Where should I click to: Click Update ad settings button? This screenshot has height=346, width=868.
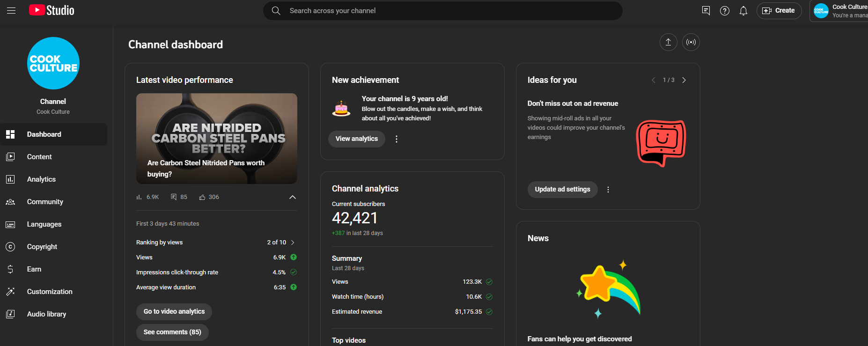tap(563, 190)
